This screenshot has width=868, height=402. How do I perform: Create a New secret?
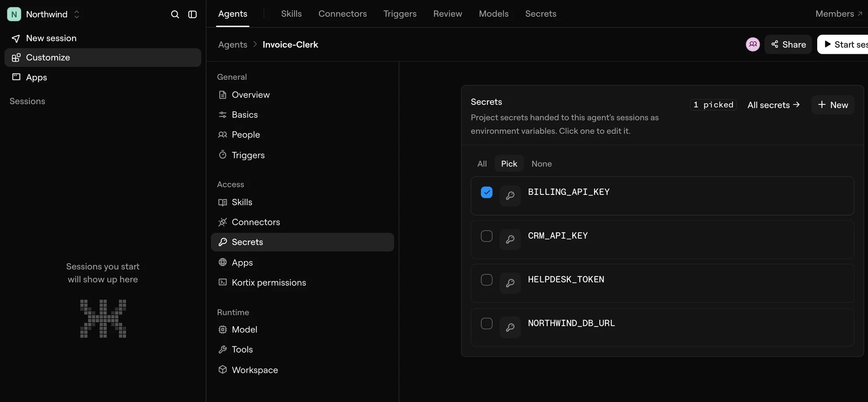click(x=833, y=105)
